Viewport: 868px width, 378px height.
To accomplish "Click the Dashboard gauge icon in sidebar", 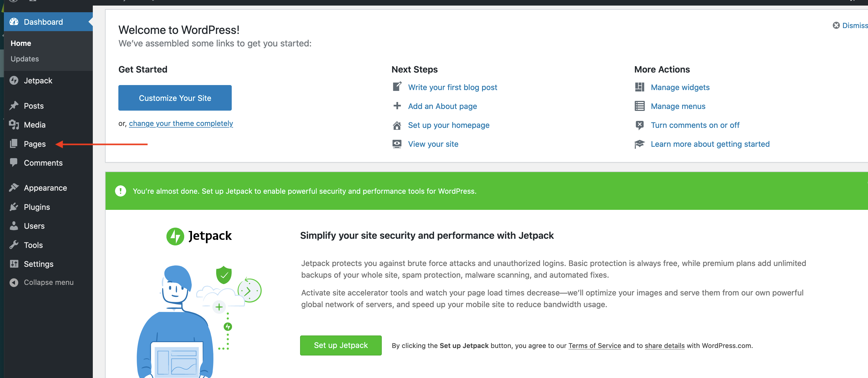I will (x=14, y=22).
